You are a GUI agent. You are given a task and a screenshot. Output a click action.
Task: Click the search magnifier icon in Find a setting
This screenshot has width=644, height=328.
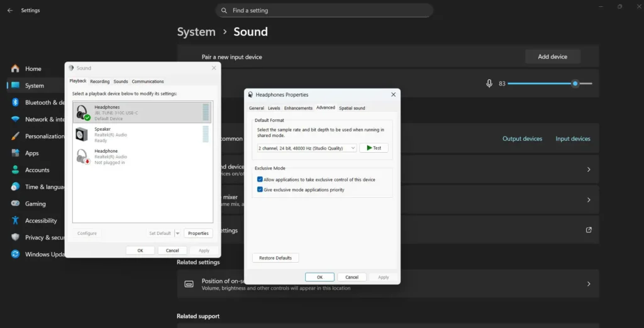[224, 10]
